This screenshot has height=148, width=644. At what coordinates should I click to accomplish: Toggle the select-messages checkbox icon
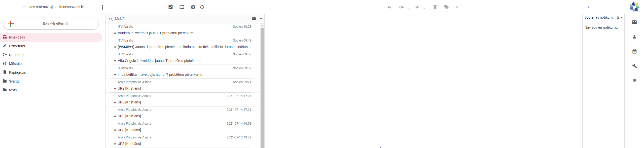[170, 7]
